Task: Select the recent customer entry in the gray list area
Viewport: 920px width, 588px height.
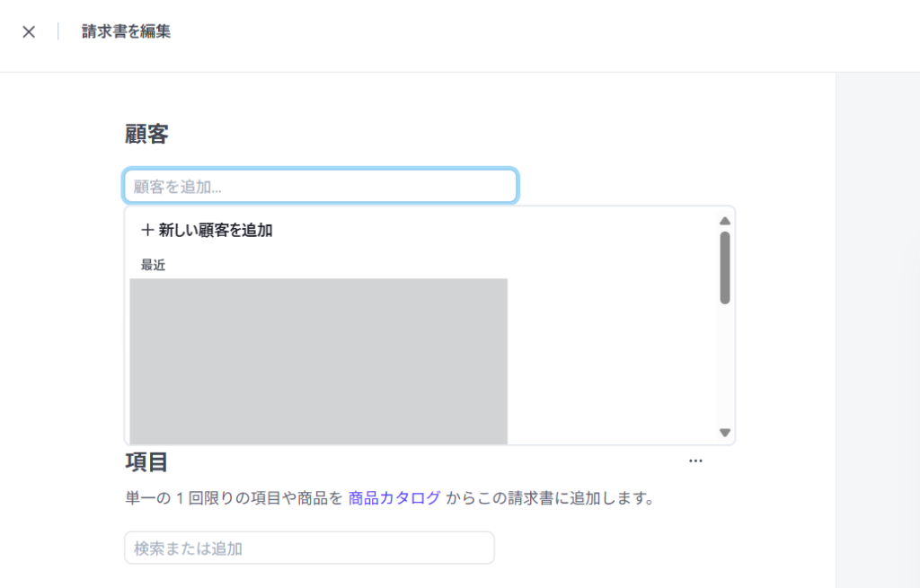Action: click(x=318, y=359)
